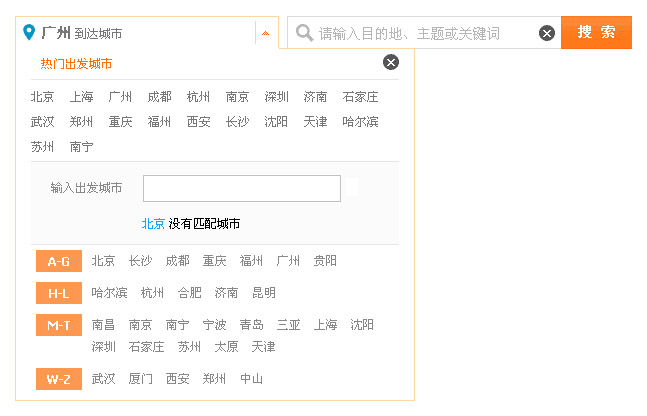
Task: Collapse the departure city dropdown arrow
Action: 265,33
